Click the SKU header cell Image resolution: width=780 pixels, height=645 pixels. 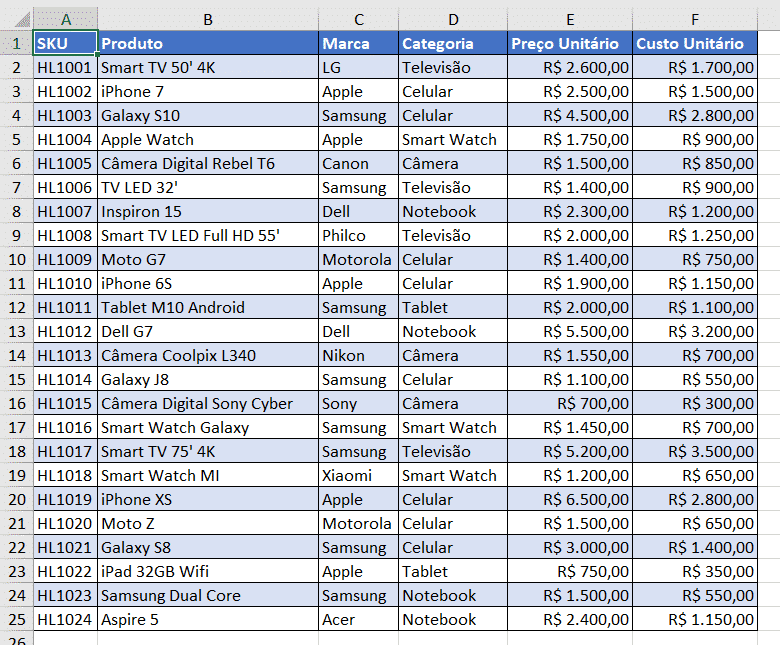point(66,43)
